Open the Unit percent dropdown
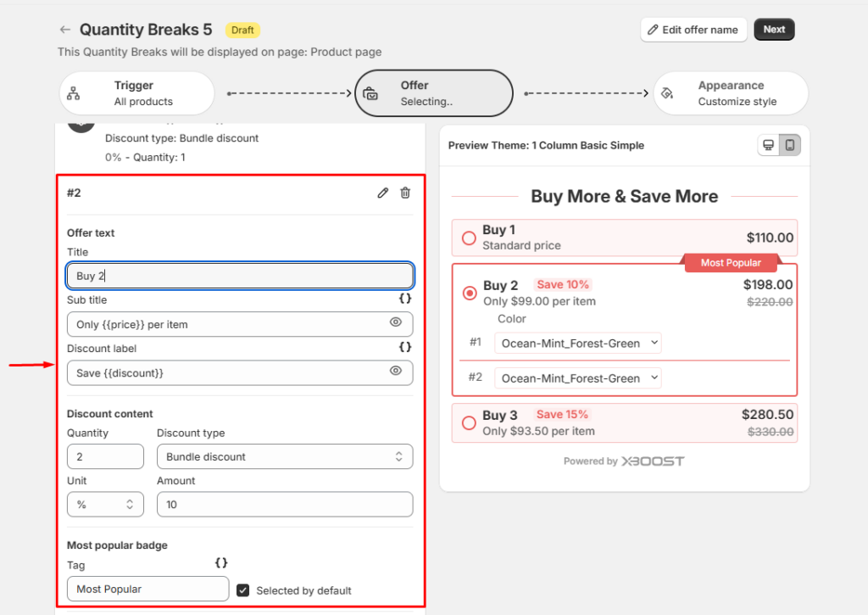The height and width of the screenshot is (615, 868). [105, 504]
